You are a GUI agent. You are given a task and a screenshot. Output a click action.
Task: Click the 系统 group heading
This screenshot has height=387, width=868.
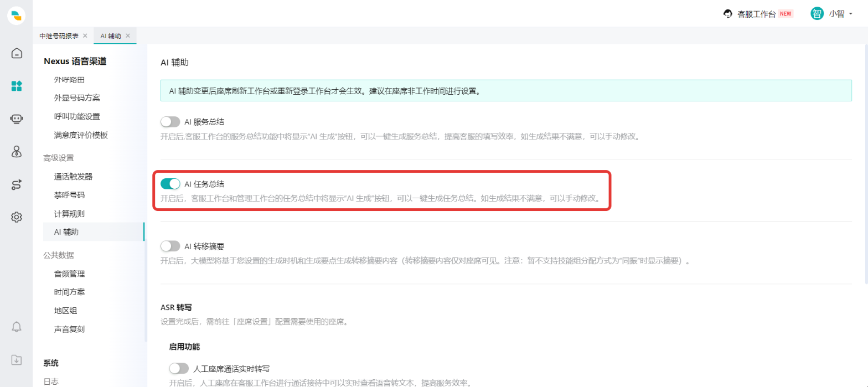pyautogui.click(x=51, y=363)
